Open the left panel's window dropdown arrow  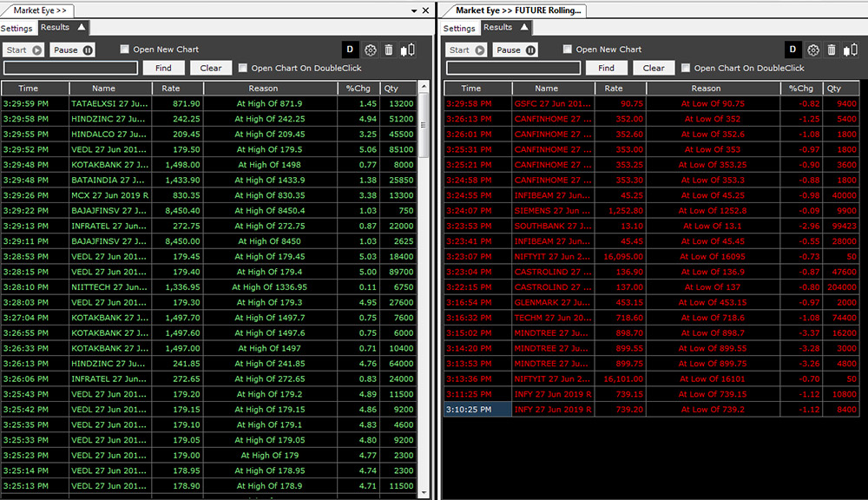point(413,10)
